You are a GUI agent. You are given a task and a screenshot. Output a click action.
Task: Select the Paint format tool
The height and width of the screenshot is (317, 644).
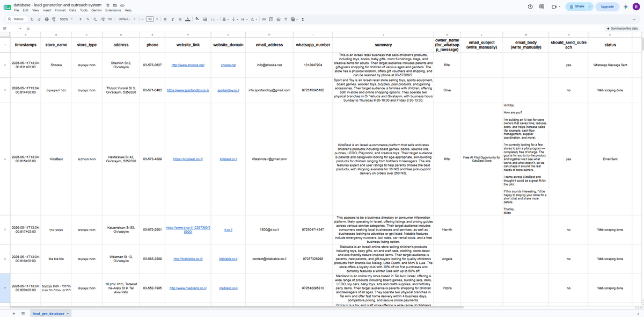coord(54,19)
